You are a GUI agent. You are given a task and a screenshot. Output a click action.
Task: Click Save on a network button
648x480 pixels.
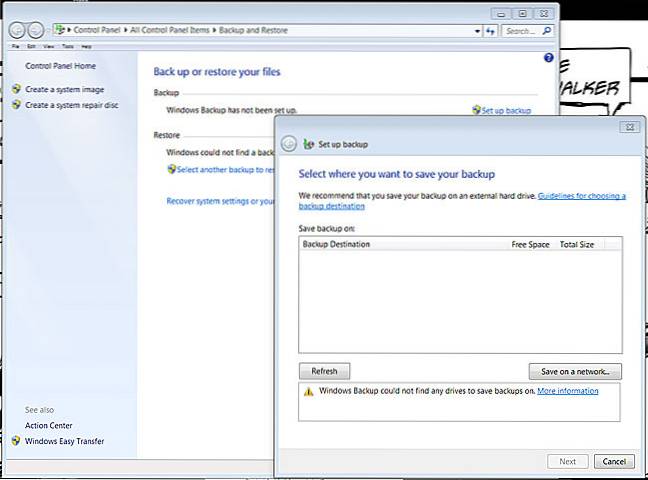pyautogui.click(x=575, y=371)
